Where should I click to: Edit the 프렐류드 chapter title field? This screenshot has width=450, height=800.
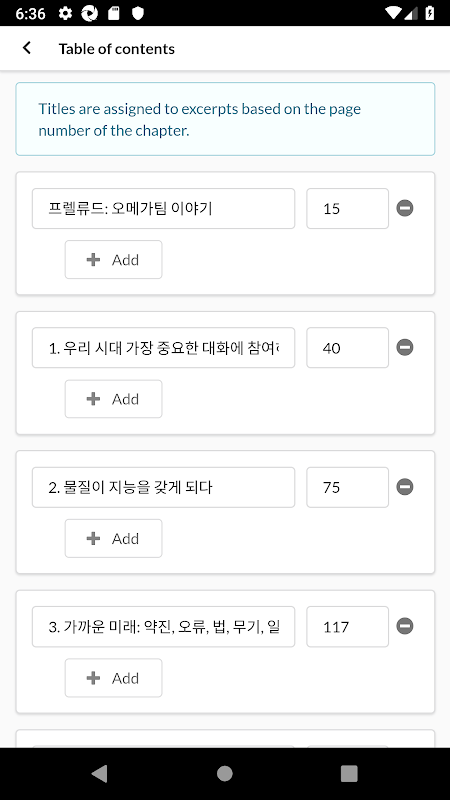163,209
